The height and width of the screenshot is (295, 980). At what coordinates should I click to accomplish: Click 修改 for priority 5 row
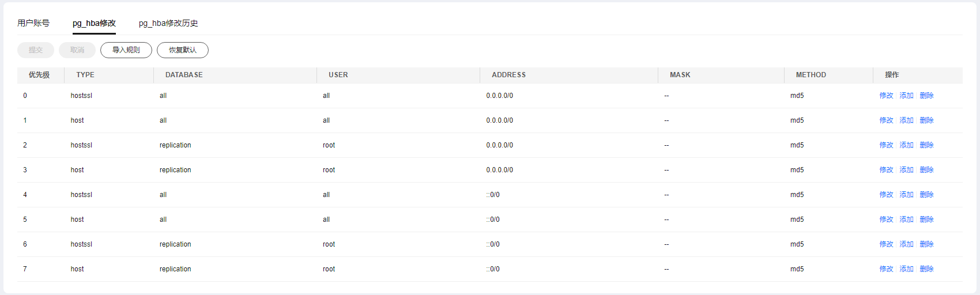click(886, 220)
